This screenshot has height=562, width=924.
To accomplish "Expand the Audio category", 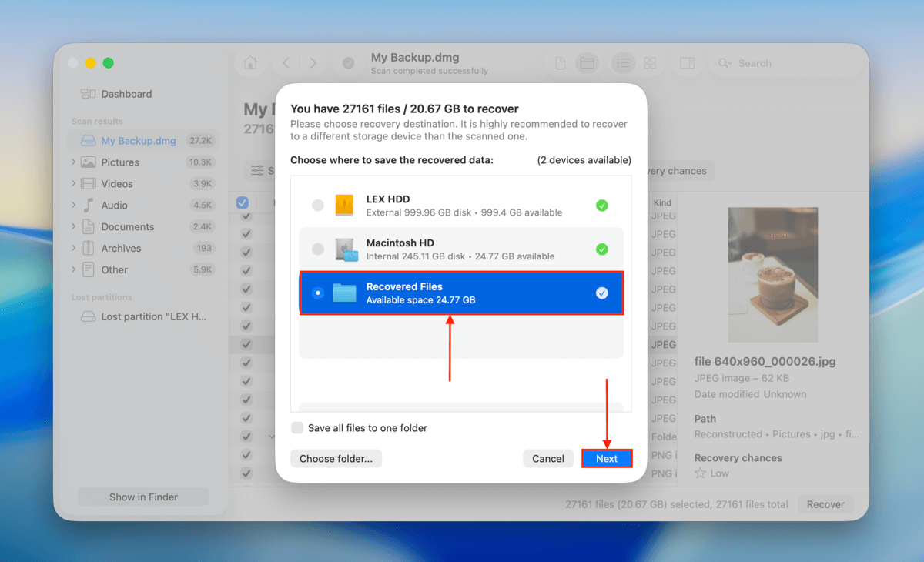I will [x=73, y=206].
